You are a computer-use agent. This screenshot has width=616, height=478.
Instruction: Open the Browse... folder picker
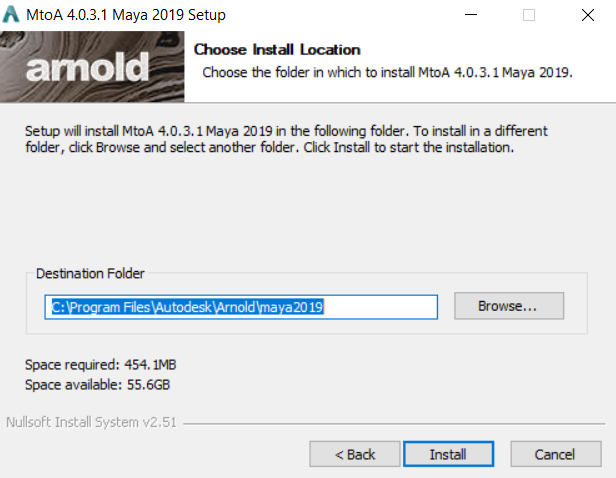point(508,306)
